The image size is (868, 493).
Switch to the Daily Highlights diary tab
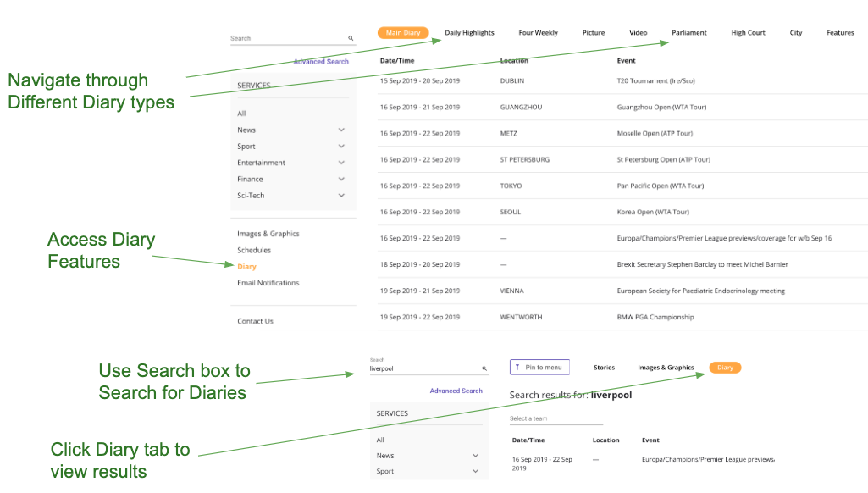click(x=469, y=33)
